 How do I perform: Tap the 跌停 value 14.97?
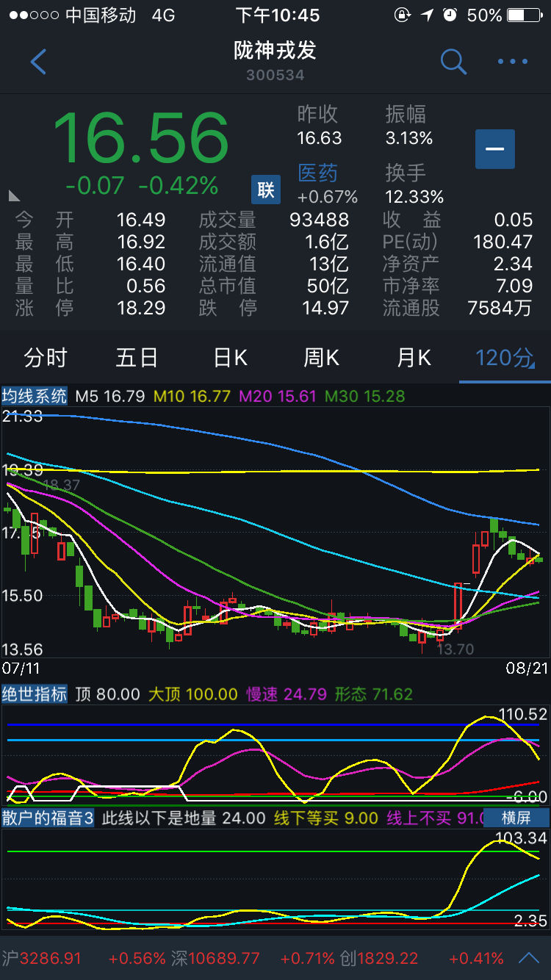pos(325,308)
